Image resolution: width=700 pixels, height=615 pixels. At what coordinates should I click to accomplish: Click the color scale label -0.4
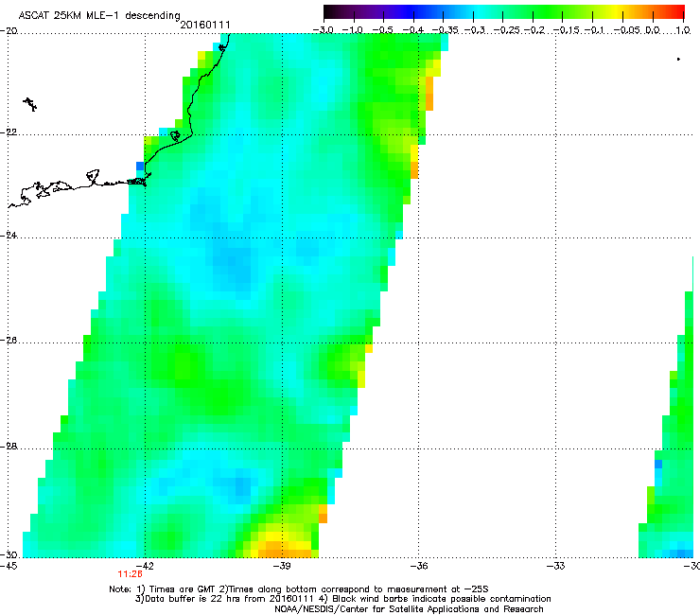pos(413,30)
